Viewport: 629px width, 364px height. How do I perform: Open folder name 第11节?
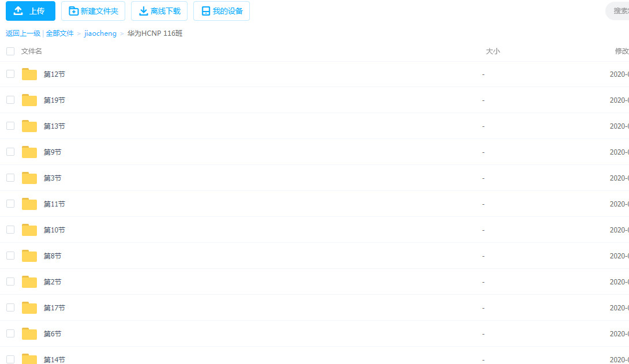54,204
